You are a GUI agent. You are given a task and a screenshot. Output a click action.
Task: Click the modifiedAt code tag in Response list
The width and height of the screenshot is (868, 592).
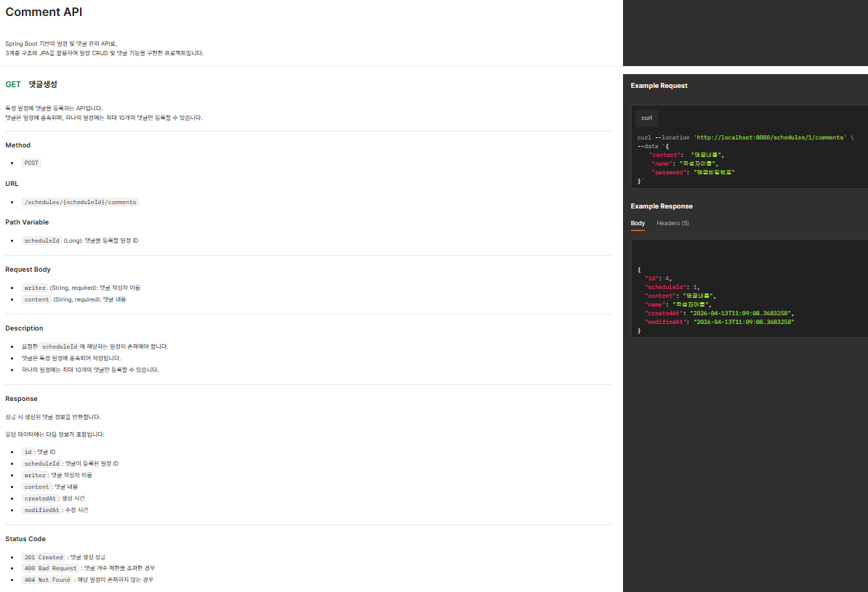point(41,510)
